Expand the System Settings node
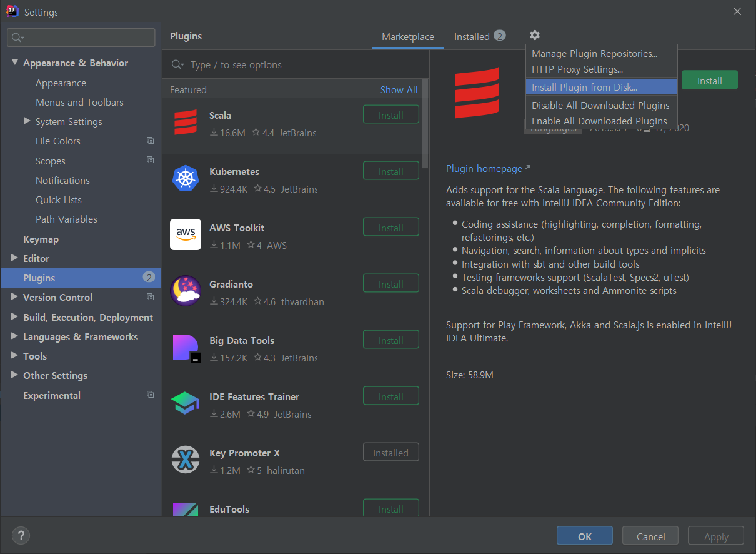 tap(27, 121)
